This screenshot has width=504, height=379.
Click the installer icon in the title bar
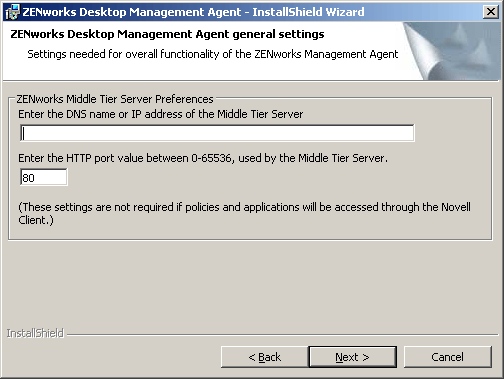tap(13, 12)
